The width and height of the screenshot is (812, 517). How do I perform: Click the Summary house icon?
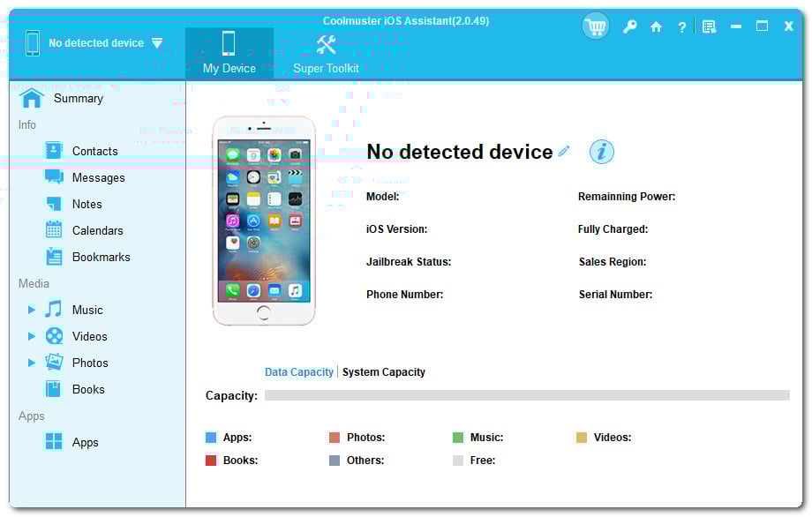coord(31,98)
